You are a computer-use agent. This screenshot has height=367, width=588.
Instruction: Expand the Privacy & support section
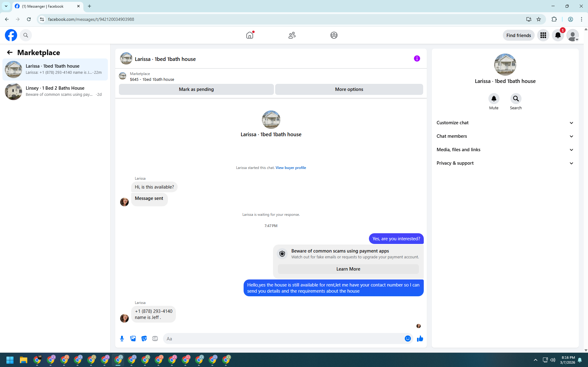tap(505, 163)
